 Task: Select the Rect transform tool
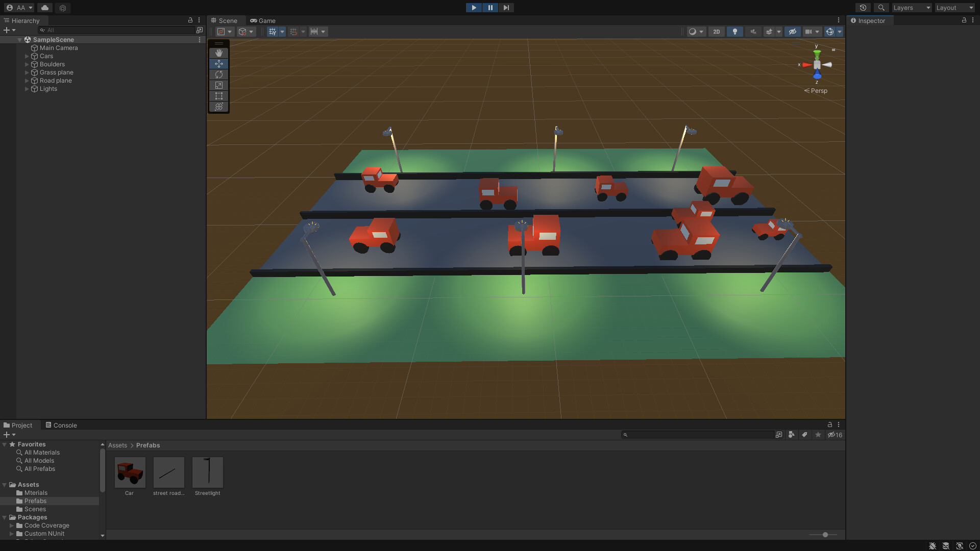click(218, 96)
